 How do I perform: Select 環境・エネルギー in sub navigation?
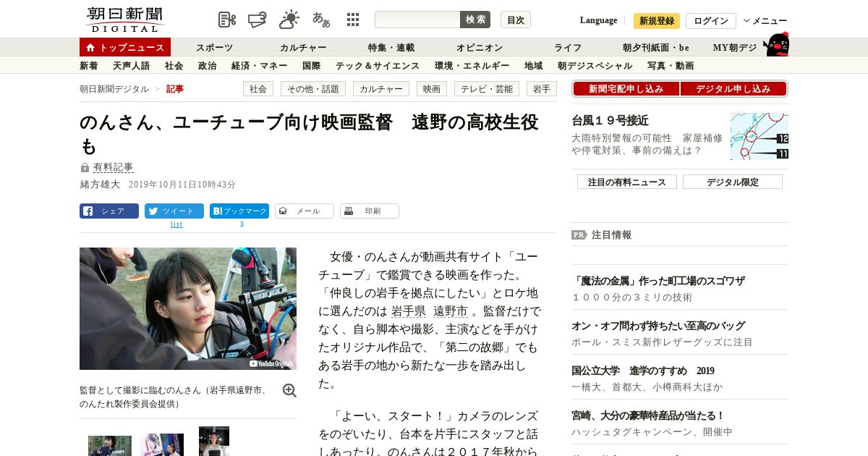click(472, 66)
